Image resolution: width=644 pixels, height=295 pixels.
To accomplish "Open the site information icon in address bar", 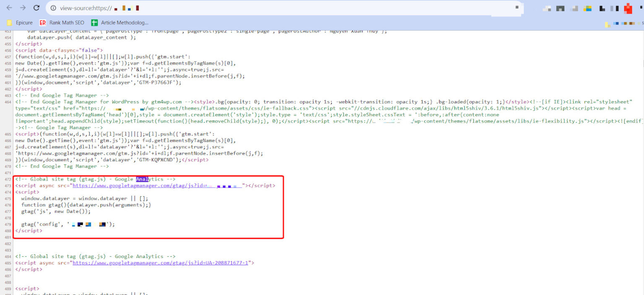I will point(53,8).
